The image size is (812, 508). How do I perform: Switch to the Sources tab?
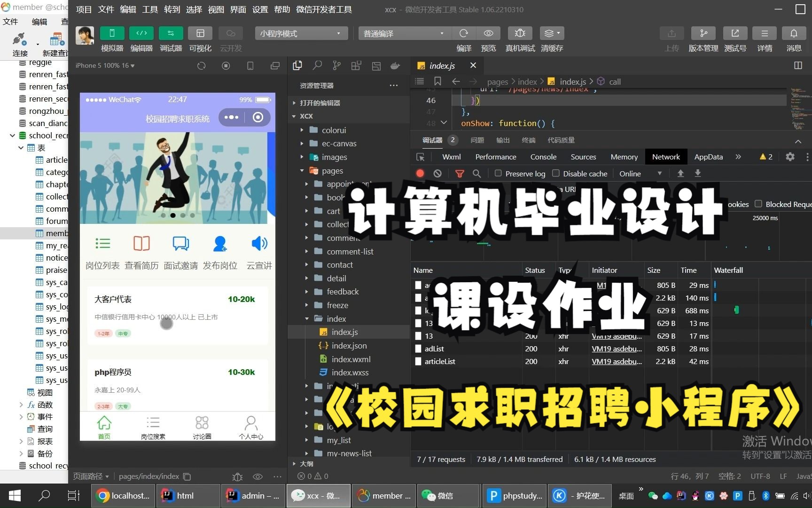click(x=583, y=157)
